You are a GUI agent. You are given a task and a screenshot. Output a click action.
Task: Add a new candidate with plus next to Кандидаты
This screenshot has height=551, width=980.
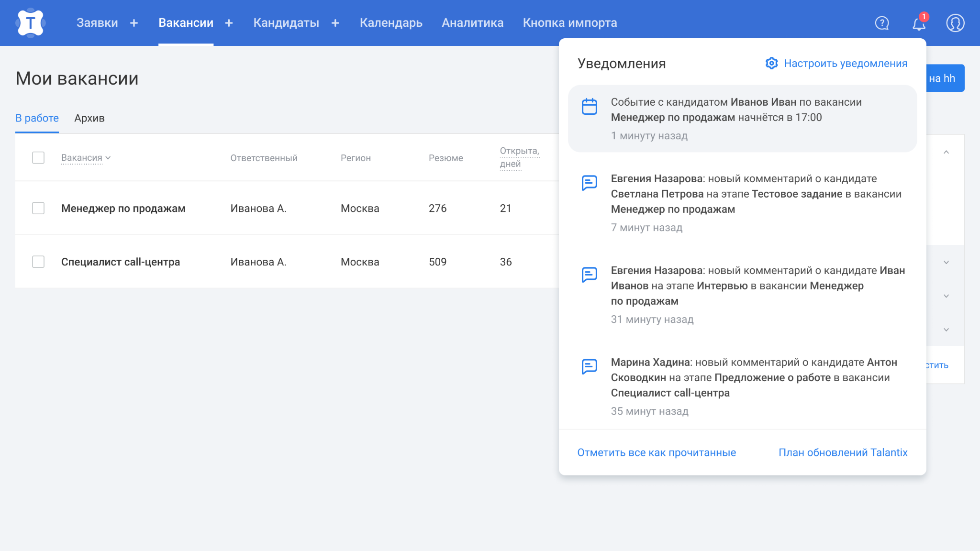point(335,23)
